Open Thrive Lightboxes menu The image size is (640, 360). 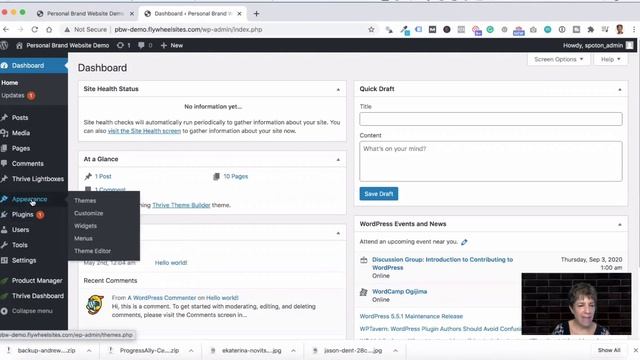(38, 179)
